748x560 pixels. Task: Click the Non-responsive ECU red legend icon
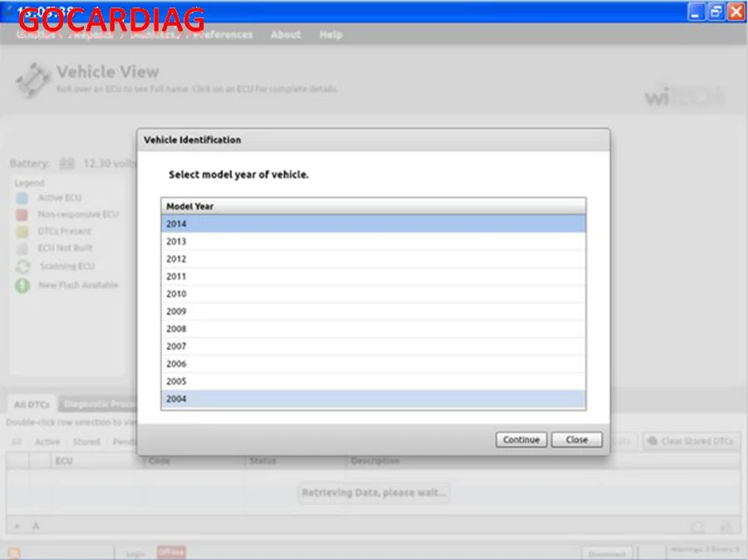click(x=22, y=214)
